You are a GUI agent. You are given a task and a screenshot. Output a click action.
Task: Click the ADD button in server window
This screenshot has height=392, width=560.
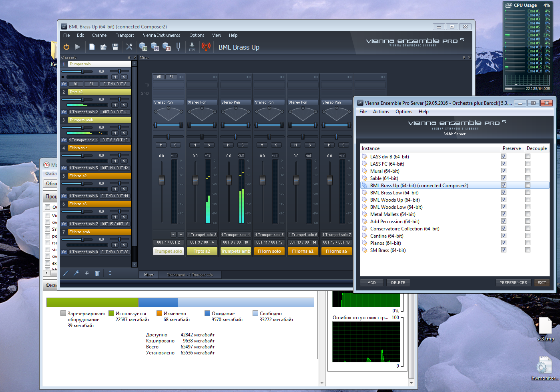(371, 282)
